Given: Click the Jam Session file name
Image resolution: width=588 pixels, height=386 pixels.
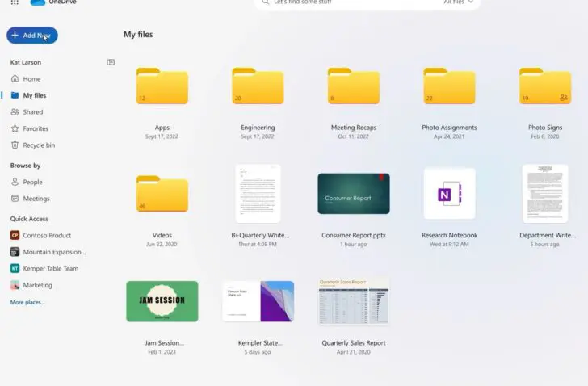Looking at the screenshot, I should [164, 343].
